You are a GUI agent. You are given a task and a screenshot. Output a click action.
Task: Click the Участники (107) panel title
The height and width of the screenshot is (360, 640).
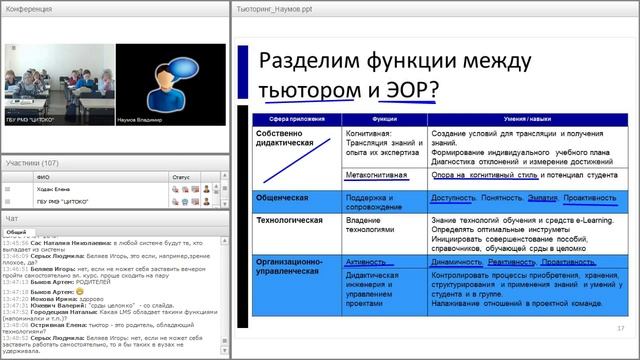pos(32,163)
